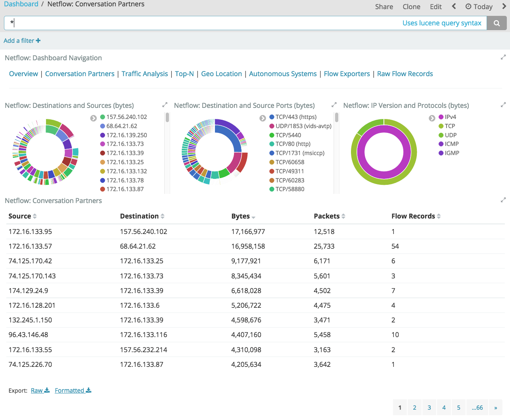Collapse the IP Version and Protocols legend
Image resolution: width=510 pixels, height=420 pixels.
point(432,118)
